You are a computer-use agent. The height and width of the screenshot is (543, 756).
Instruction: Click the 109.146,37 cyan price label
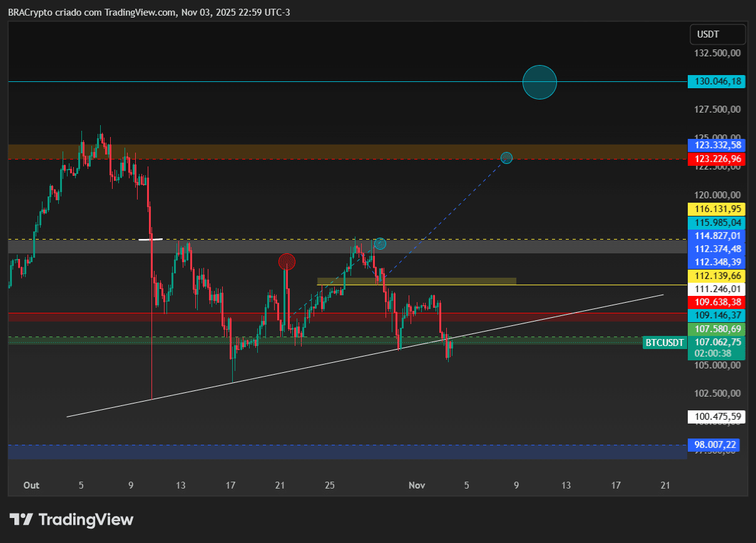(717, 315)
